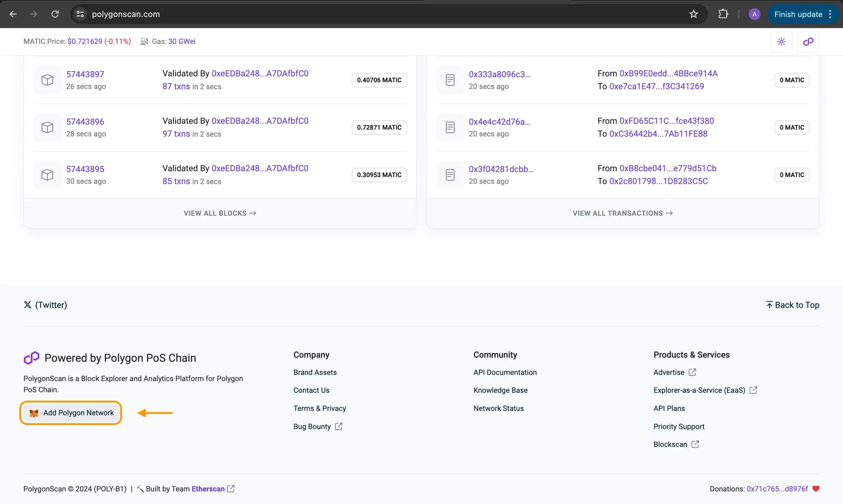Open block 57443896
Image resolution: width=843 pixels, height=504 pixels.
click(x=85, y=121)
